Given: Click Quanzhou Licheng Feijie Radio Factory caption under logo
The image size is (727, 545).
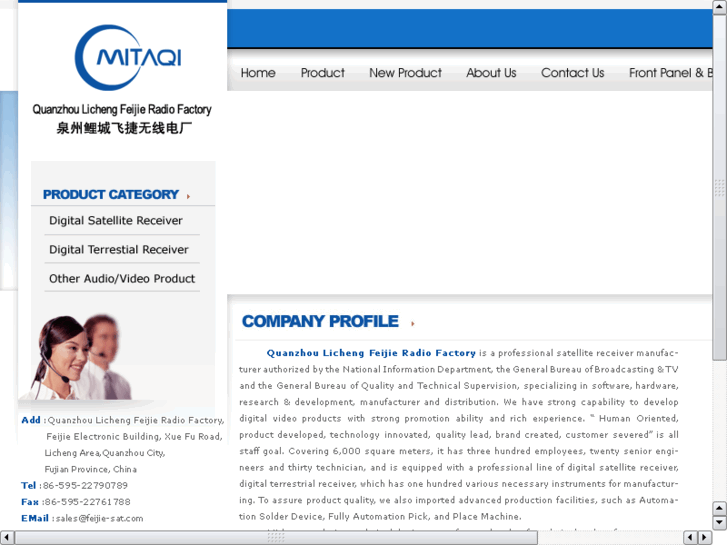Looking at the screenshot, I should point(122,109).
